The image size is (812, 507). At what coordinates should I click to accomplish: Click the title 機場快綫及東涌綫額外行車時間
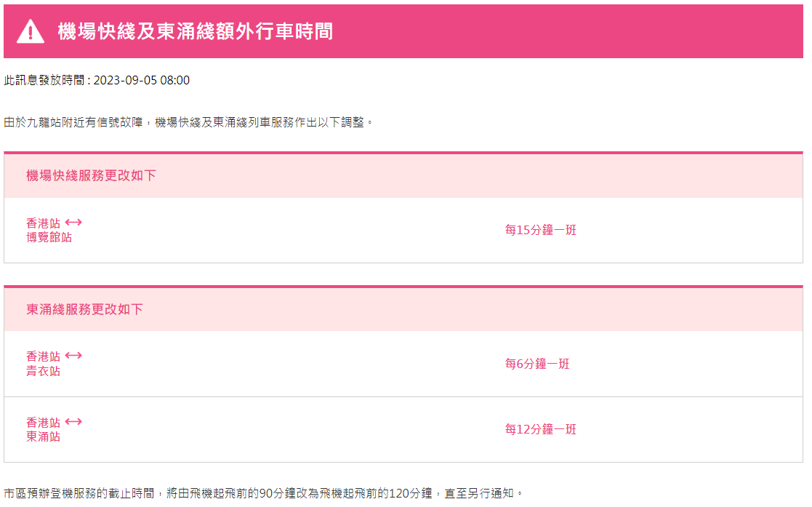pos(196,31)
